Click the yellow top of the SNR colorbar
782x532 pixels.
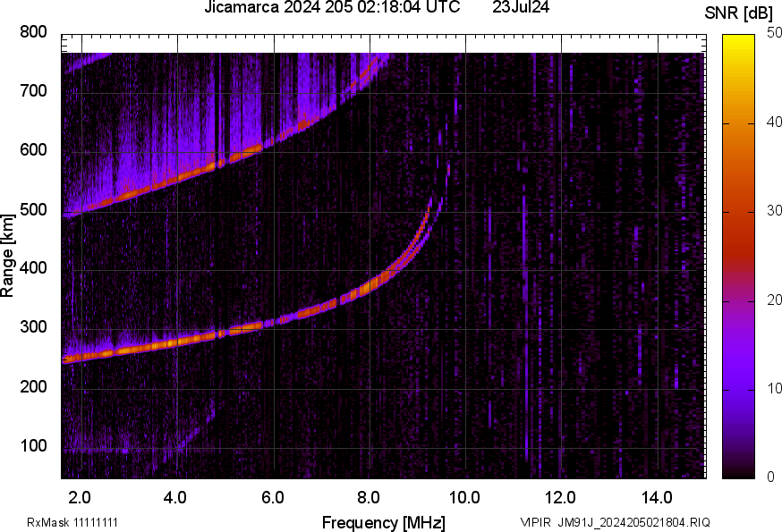click(738, 40)
